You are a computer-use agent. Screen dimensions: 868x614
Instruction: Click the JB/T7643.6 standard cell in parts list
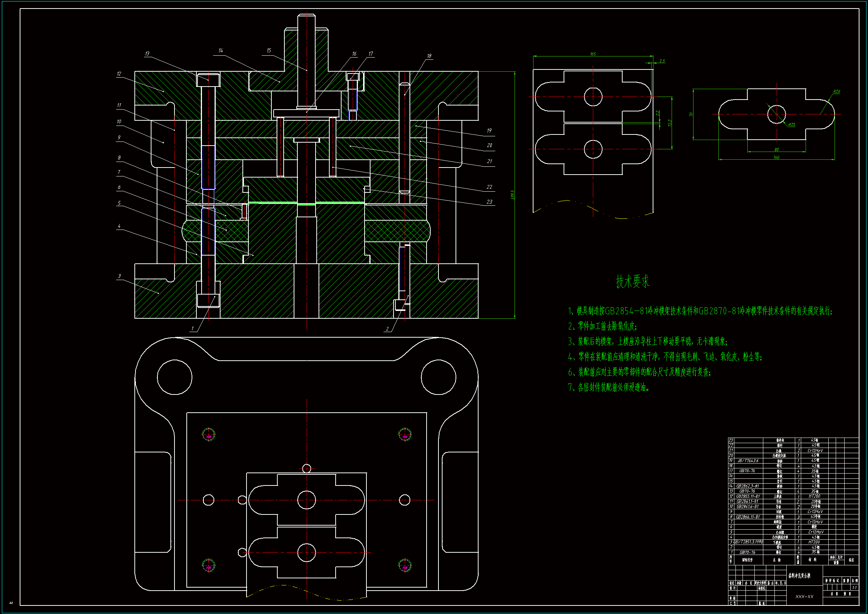(748, 461)
